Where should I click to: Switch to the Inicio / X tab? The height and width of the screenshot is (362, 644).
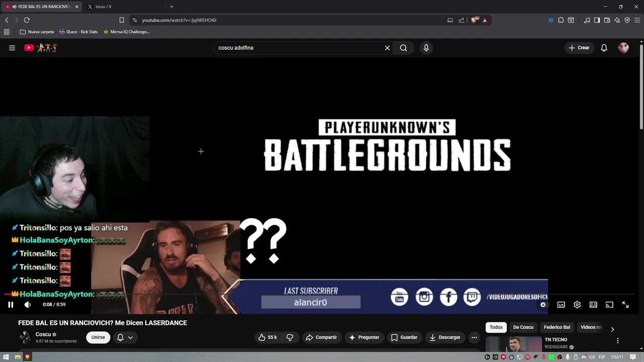point(123,7)
